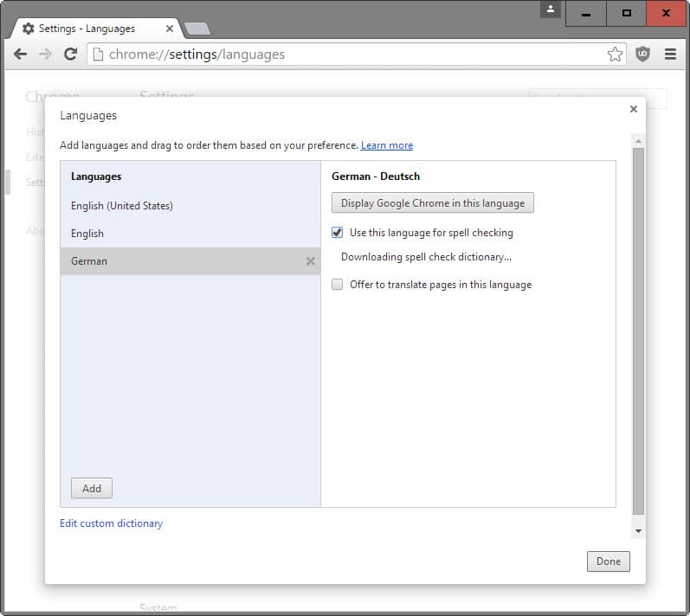Click the dialog vertical scrollbar thumb
Viewport: 690px width, 616px height.
[638, 331]
